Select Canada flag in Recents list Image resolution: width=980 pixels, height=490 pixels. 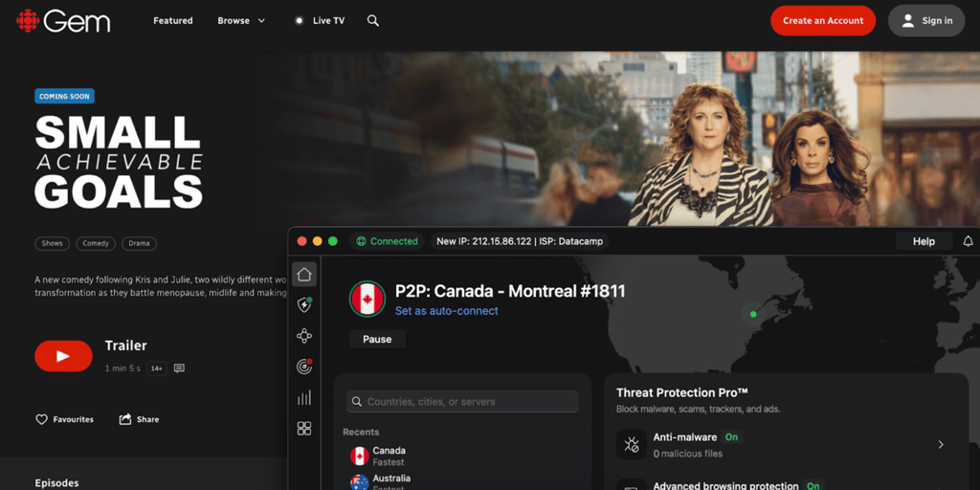tap(360, 457)
